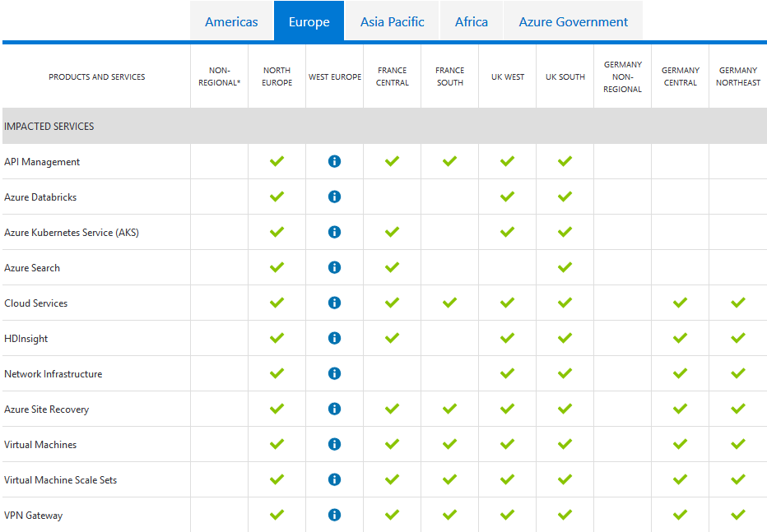Click the UK SOUTH column header
The width and height of the screenshot is (767, 532).
point(565,76)
